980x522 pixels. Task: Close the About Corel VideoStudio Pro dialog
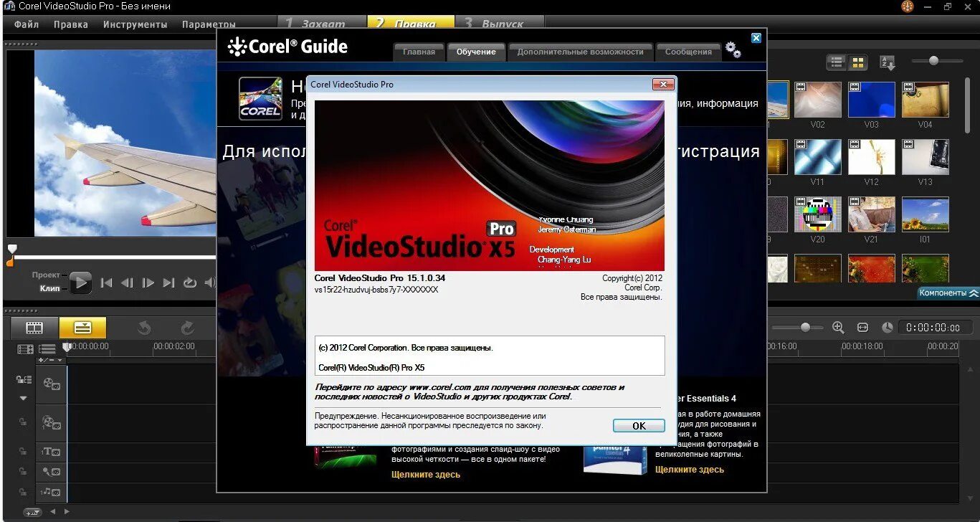click(663, 84)
